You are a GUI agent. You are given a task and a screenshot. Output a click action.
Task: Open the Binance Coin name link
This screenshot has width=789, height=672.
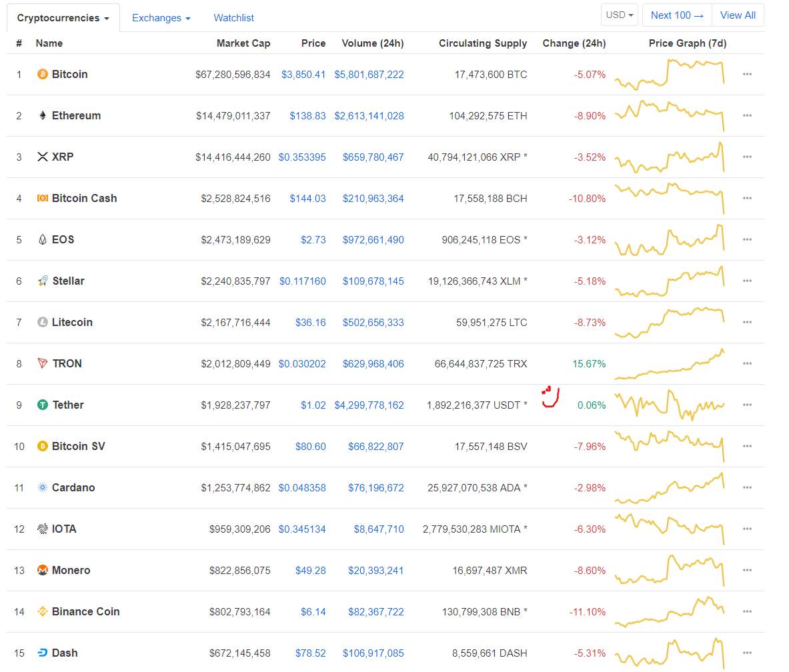[x=85, y=611]
